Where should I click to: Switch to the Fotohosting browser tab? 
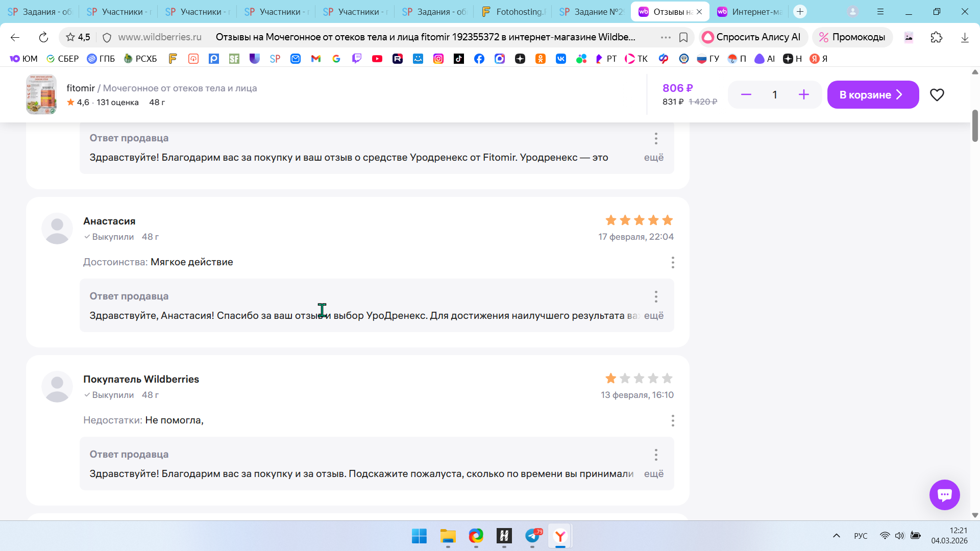click(x=514, y=12)
